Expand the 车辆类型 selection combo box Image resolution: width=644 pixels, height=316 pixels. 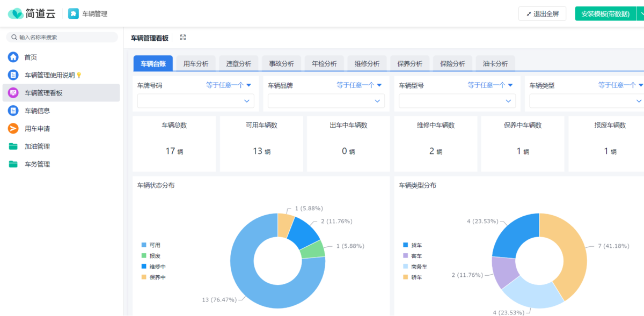coord(586,101)
